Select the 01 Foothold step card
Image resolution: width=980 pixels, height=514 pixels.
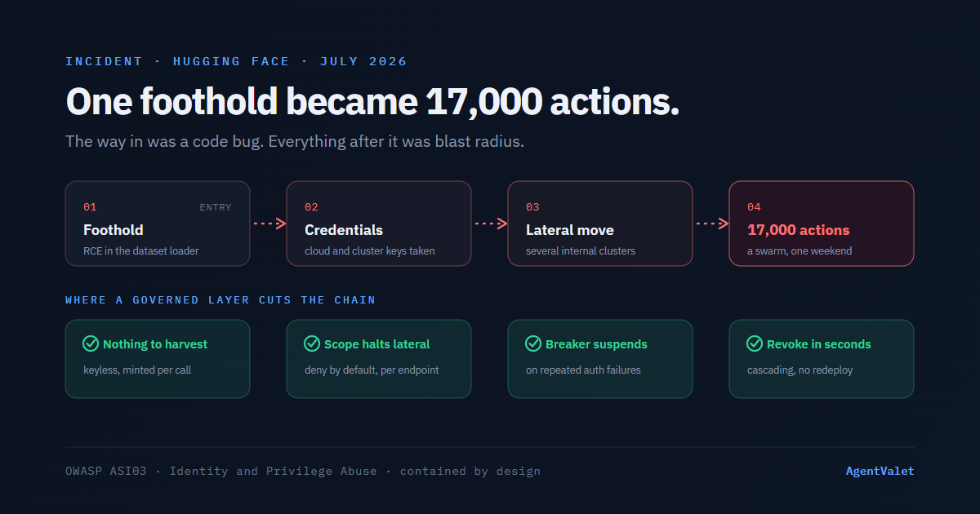(x=158, y=224)
